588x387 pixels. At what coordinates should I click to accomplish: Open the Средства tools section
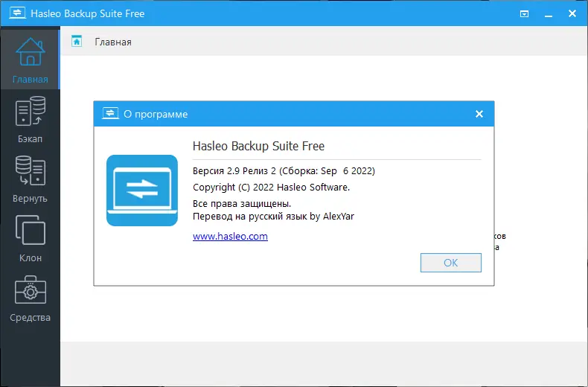[30, 298]
